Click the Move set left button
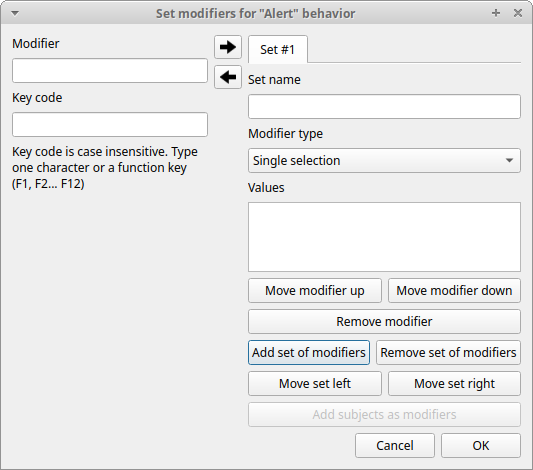Screen dimensions: 533x470 tap(315, 383)
